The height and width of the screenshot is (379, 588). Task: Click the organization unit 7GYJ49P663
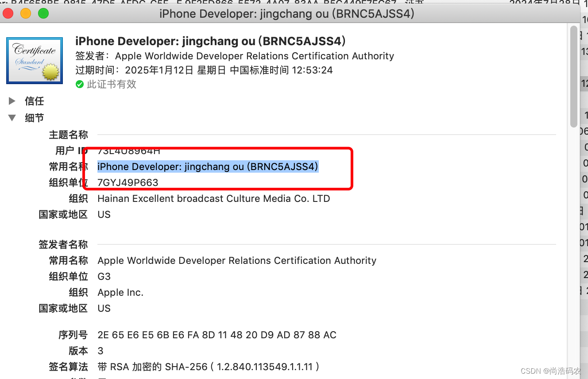pos(128,182)
